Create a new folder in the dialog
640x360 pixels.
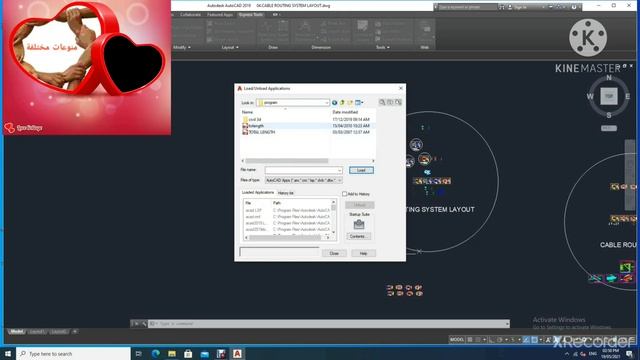(350, 102)
